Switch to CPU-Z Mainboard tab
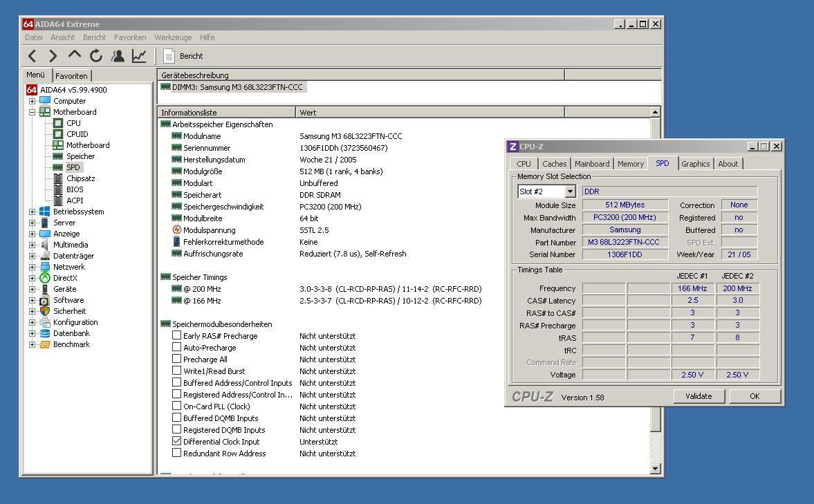This screenshot has width=814, height=504. [x=592, y=164]
